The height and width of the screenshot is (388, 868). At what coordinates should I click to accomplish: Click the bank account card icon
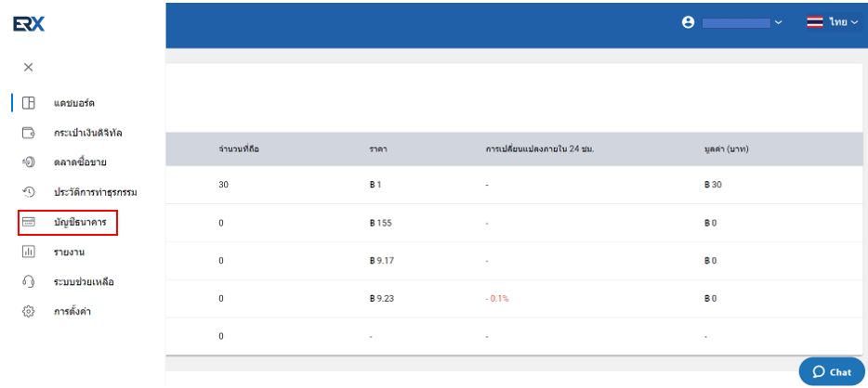click(28, 222)
